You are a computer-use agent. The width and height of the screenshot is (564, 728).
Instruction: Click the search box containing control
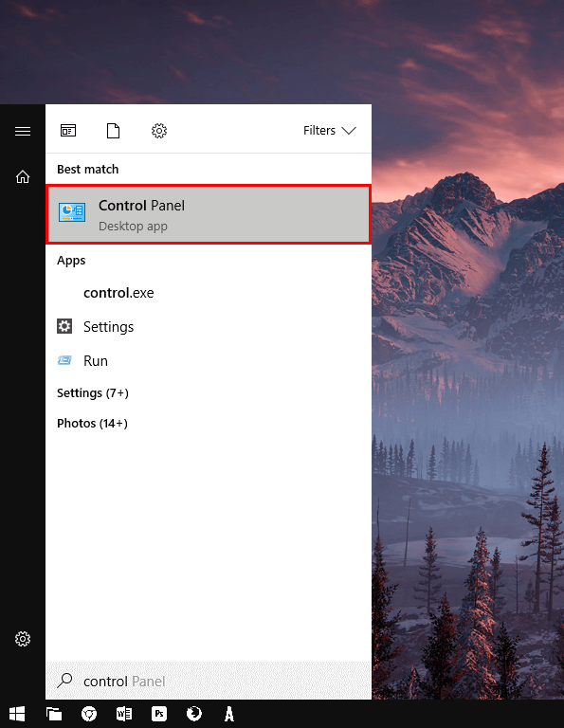coord(209,682)
